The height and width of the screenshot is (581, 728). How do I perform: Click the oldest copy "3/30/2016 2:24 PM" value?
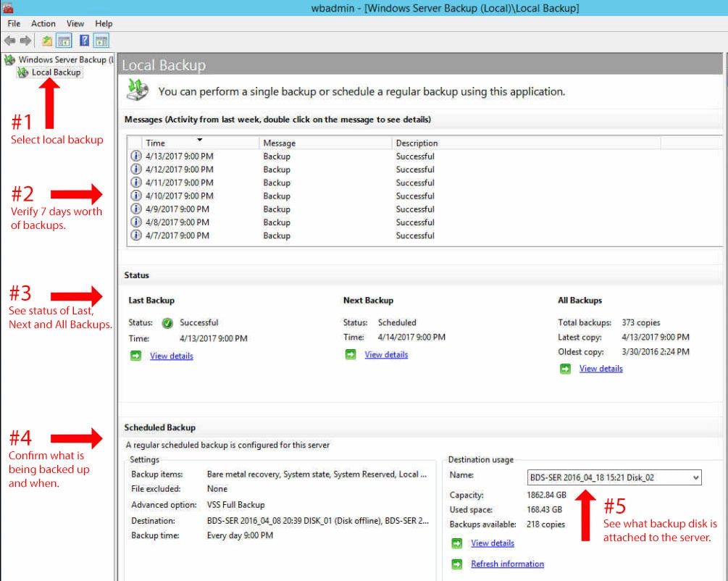tap(656, 352)
